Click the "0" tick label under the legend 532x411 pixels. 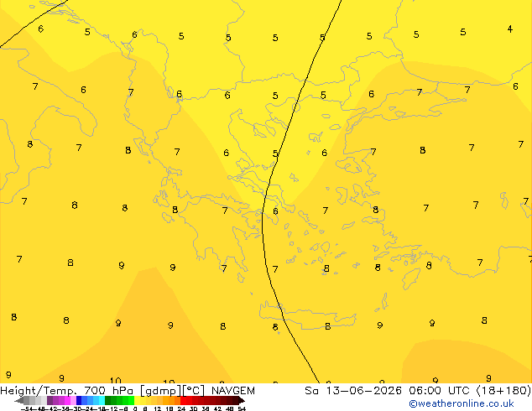click(135, 408)
